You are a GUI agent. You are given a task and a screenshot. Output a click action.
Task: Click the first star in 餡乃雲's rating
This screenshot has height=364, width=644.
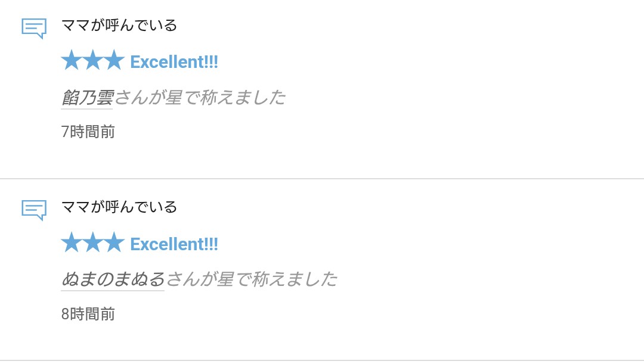click(x=72, y=60)
